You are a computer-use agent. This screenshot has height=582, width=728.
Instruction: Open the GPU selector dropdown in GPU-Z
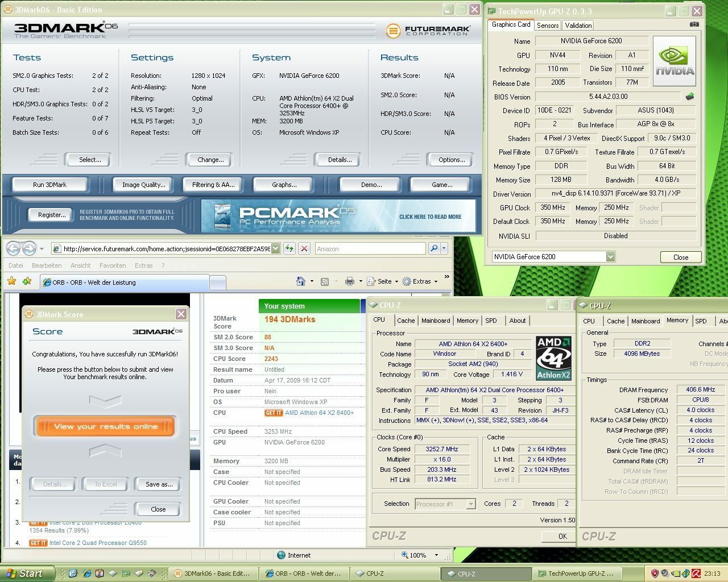(x=610, y=257)
